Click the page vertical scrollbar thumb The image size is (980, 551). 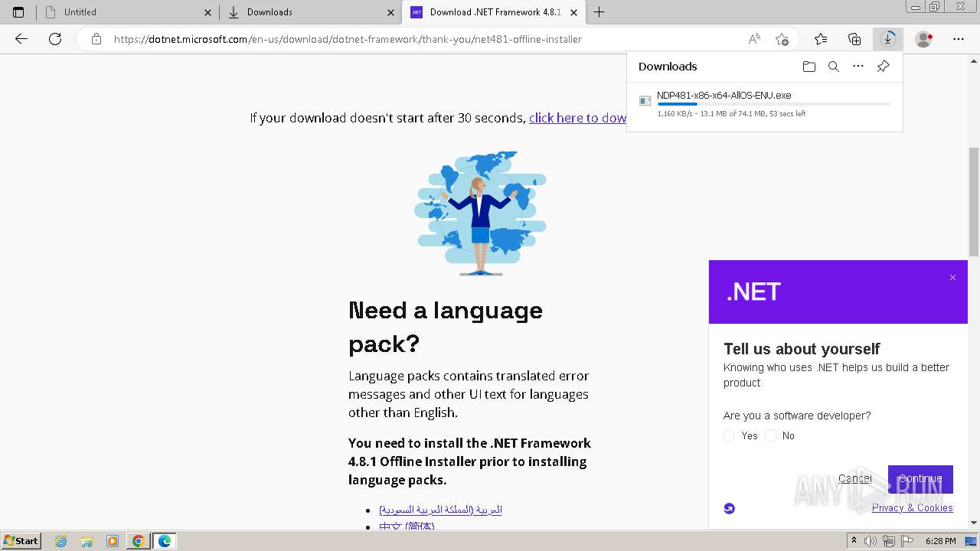coord(974,203)
